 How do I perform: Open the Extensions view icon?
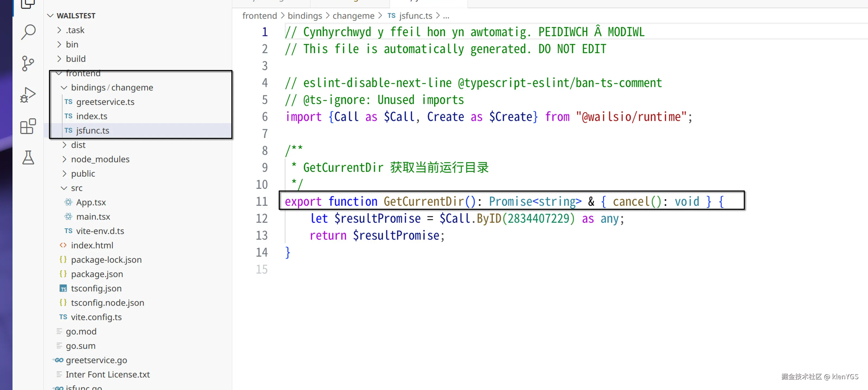(28, 126)
